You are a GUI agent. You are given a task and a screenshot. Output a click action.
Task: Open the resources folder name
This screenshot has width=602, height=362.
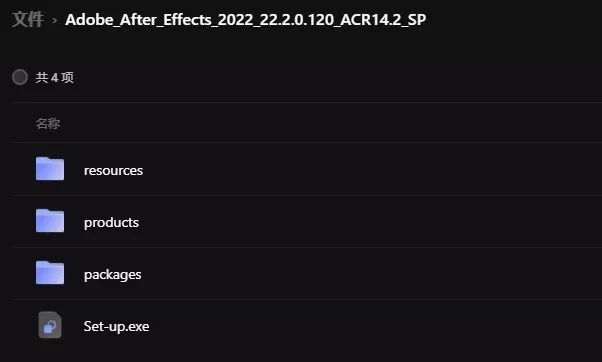pos(113,170)
